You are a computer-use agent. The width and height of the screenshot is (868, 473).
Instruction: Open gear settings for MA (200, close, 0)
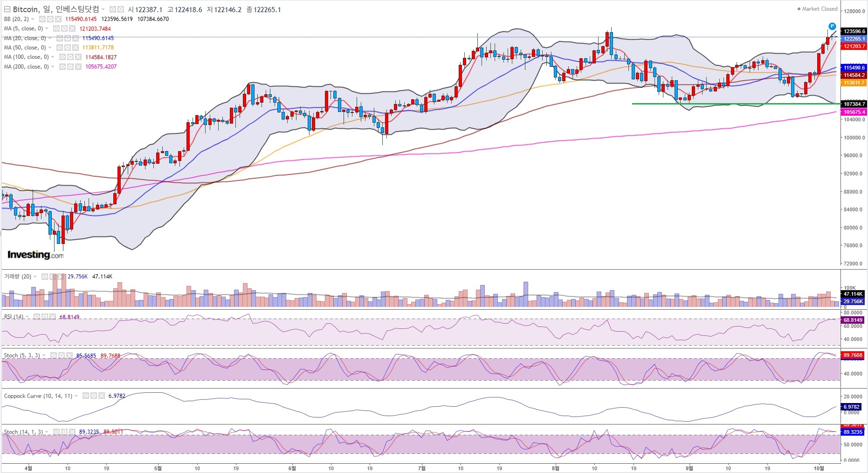tap(70, 67)
